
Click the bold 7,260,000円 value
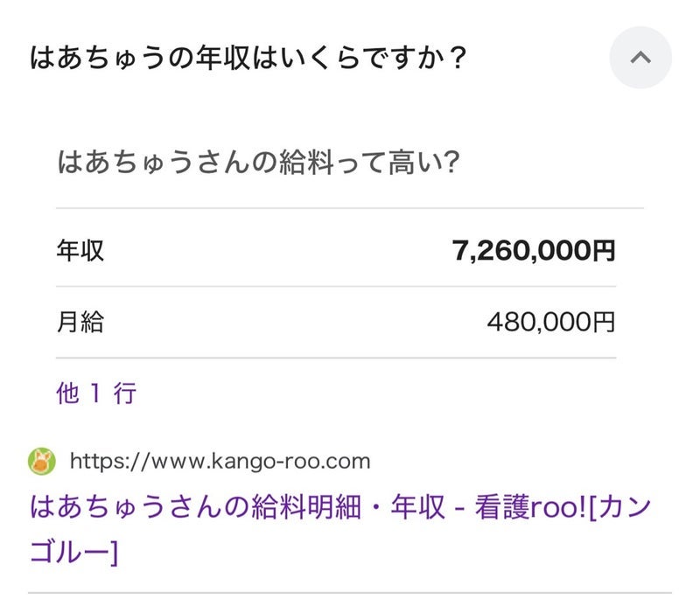(x=534, y=252)
